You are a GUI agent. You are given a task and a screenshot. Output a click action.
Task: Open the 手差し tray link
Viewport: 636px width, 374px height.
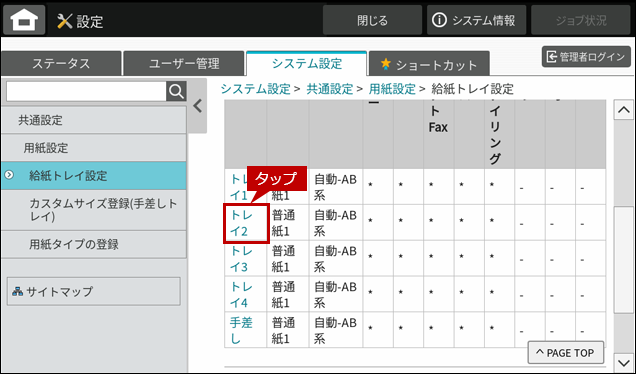coord(241,330)
